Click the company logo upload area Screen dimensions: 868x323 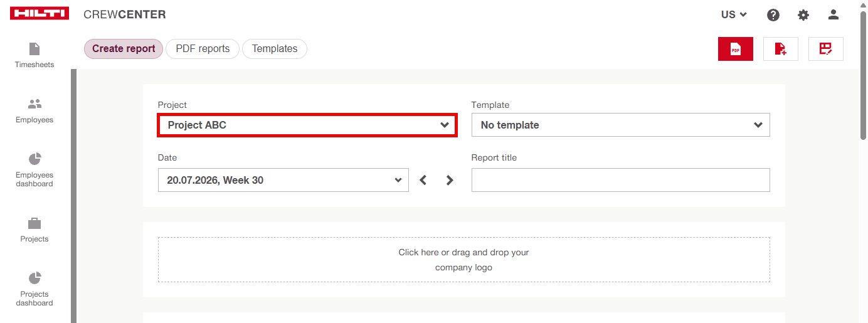point(464,260)
